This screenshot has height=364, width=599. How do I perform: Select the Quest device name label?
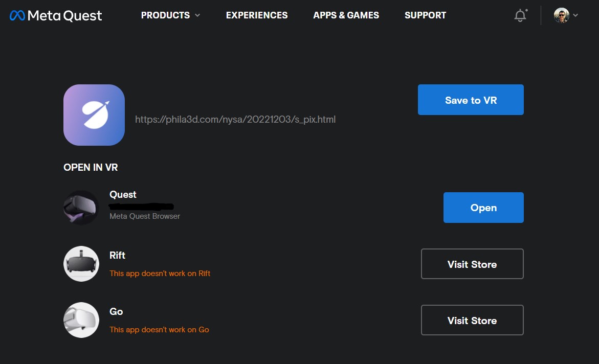click(x=123, y=195)
